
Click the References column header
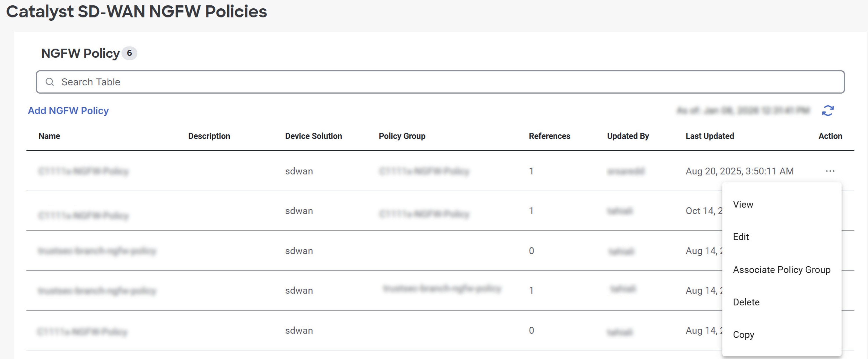549,136
